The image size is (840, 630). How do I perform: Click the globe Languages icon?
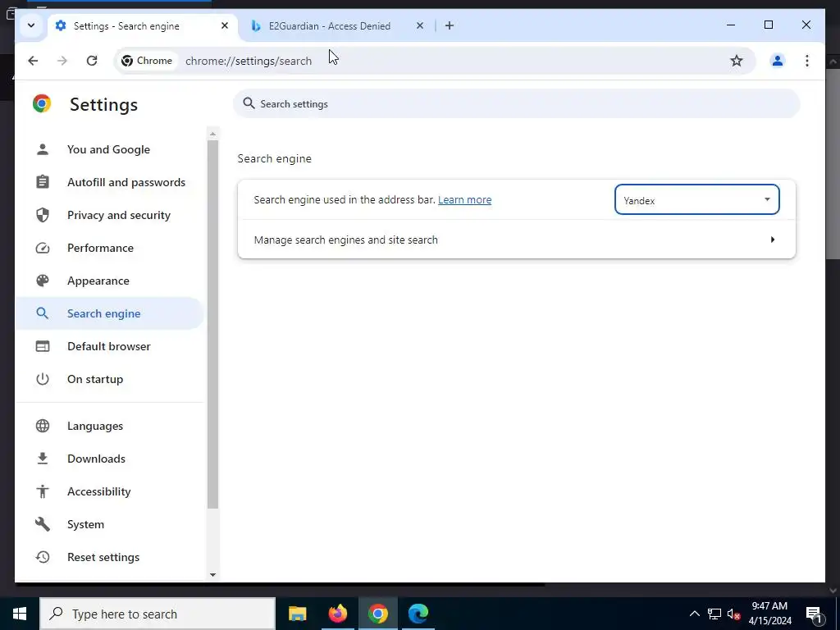pos(43,426)
